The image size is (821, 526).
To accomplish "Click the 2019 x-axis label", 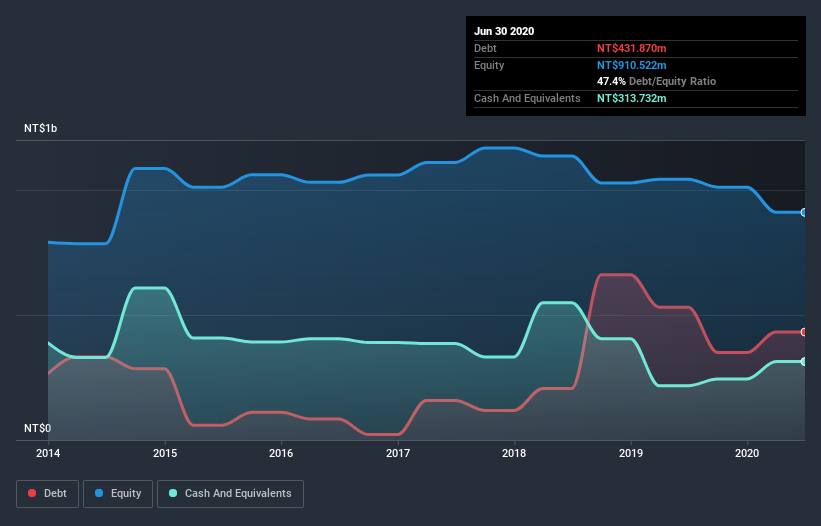I will pyautogui.click(x=631, y=453).
